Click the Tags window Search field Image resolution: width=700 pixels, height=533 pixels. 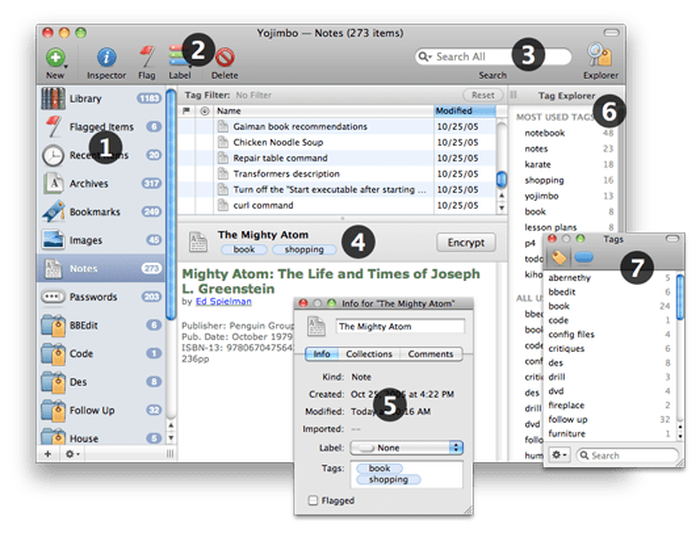click(627, 455)
